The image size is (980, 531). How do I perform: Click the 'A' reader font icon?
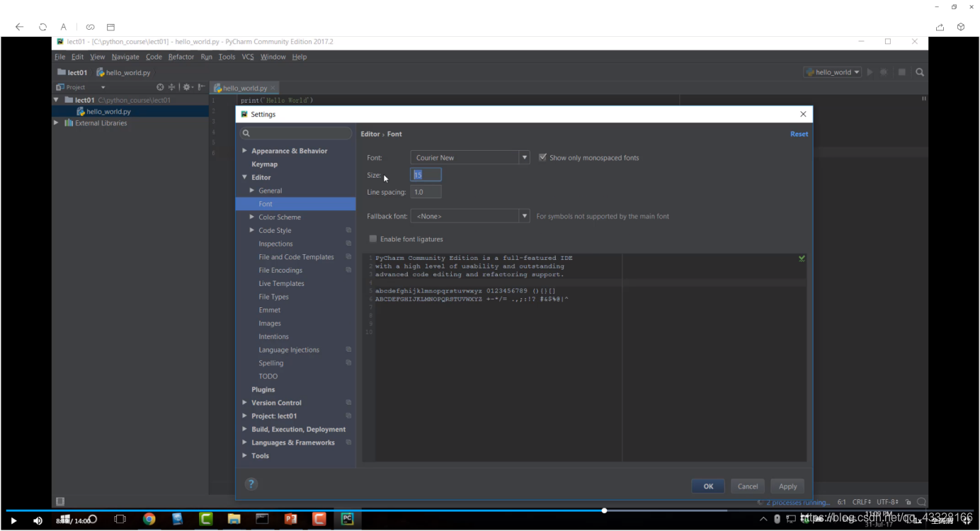tap(63, 27)
